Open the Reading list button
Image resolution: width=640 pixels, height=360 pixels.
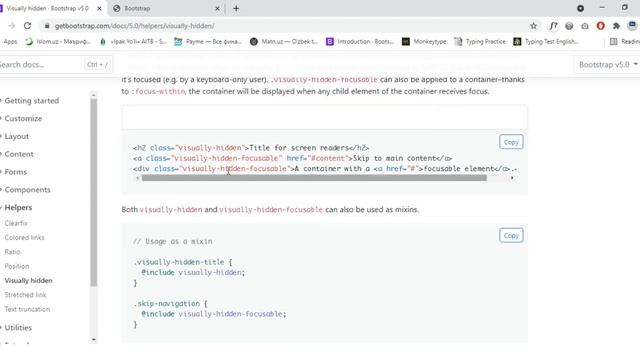(624, 42)
